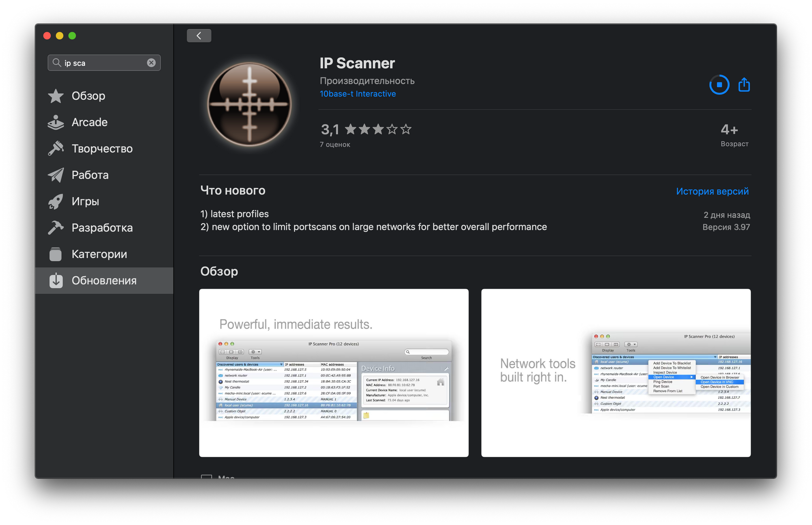Click the share icon for IP Scanner
The width and height of the screenshot is (812, 525).
click(744, 85)
